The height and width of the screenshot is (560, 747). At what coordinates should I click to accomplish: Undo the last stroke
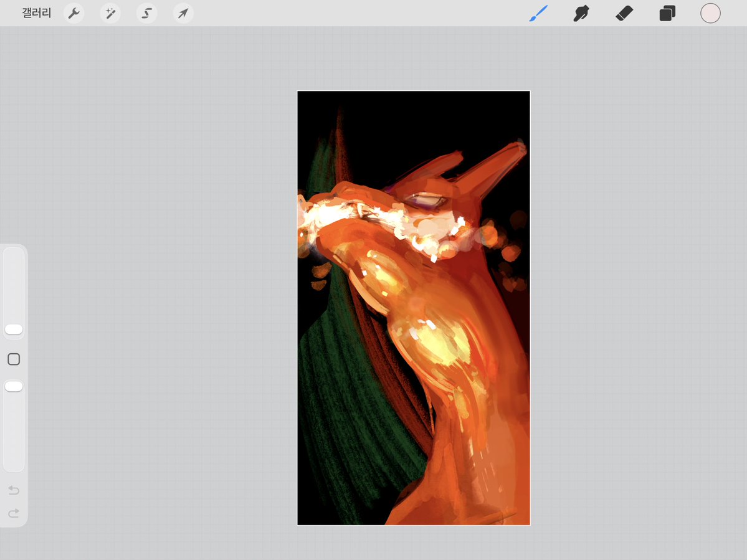tap(14, 490)
